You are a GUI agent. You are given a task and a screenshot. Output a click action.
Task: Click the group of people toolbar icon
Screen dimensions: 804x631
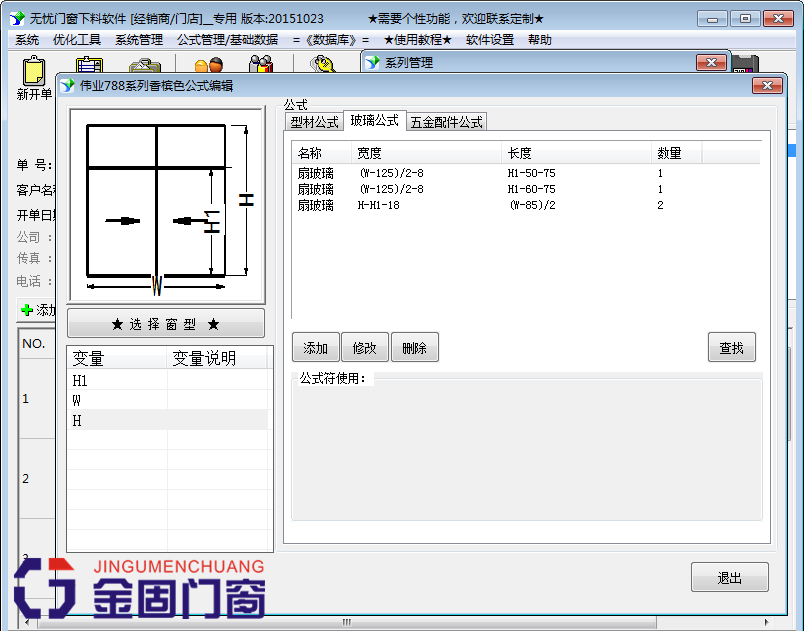(262, 63)
